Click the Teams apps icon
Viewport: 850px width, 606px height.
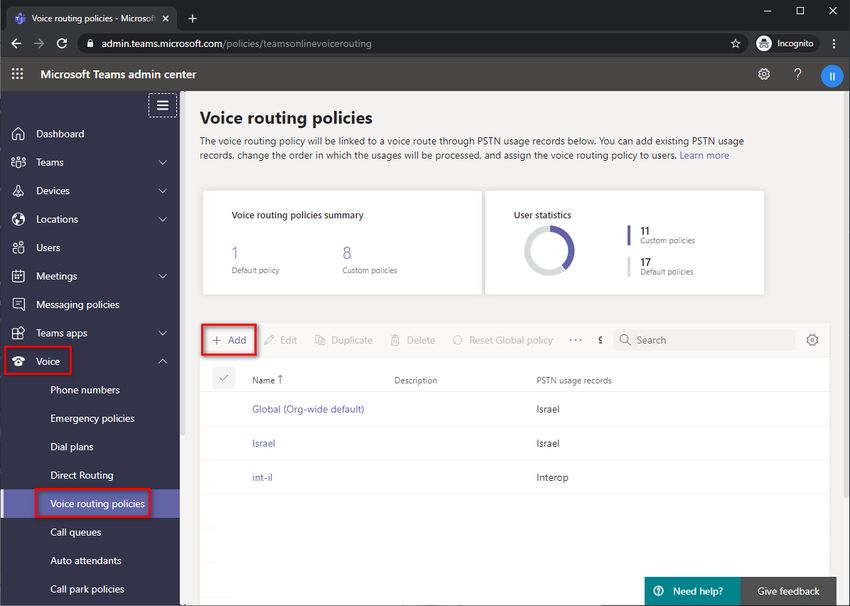18,333
